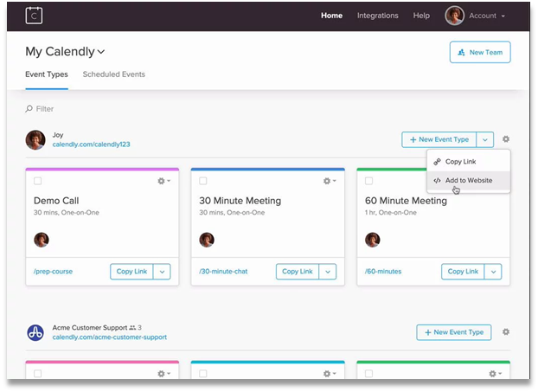This screenshot has height=392, width=538.
Task: Click avatar on Demo Call card
Action: (42, 240)
